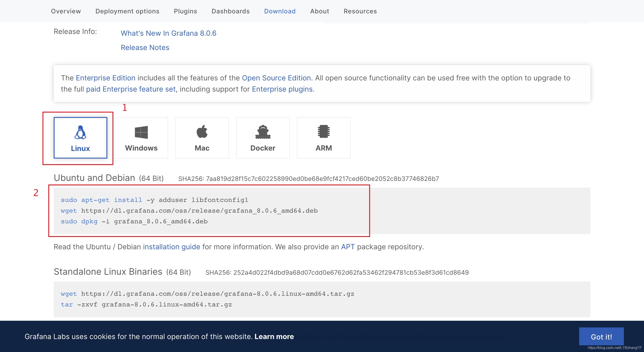Click the wget grafana_8.0.6_amd64.deb command line
Viewport: 644px width, 352px height.
click(x=189, y=211)
